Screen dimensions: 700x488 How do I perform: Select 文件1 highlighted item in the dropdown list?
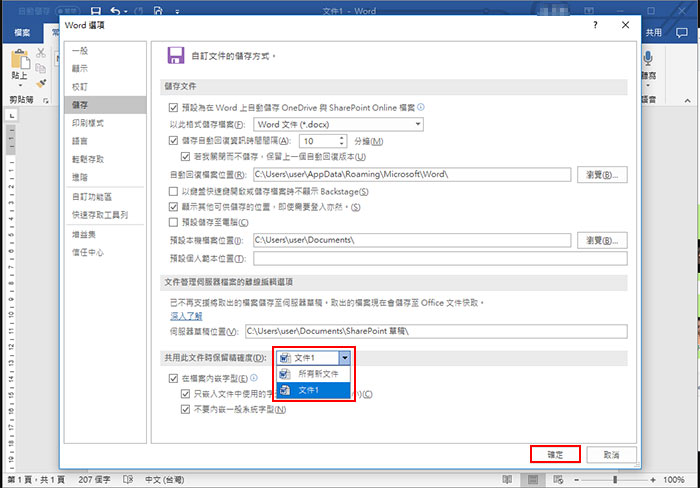coord(313,390)
